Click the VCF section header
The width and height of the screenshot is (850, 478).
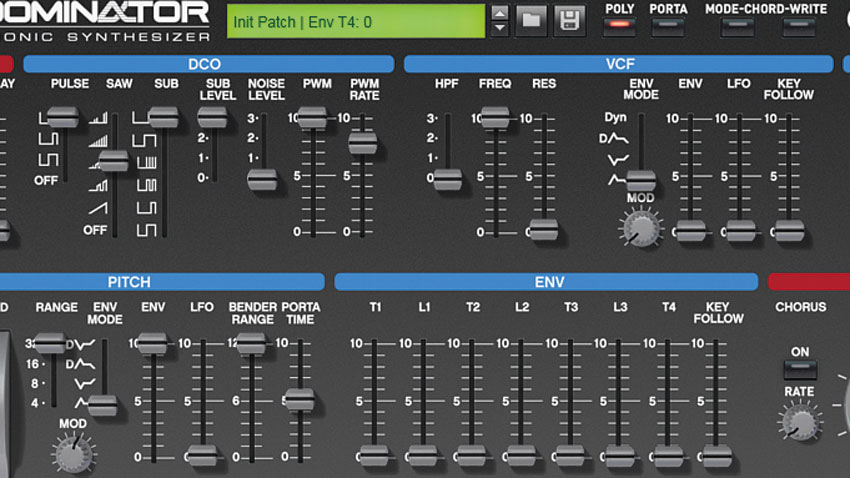coord(619,64)
